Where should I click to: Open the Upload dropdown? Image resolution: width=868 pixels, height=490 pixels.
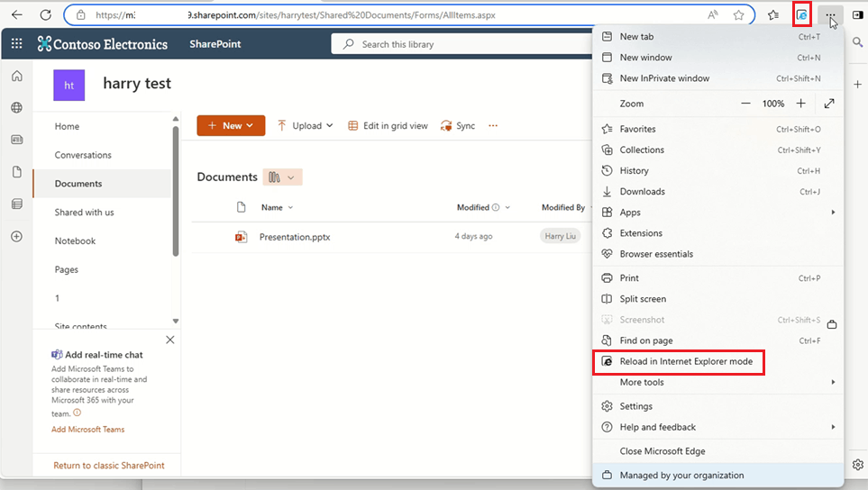[x=305, y=125]
